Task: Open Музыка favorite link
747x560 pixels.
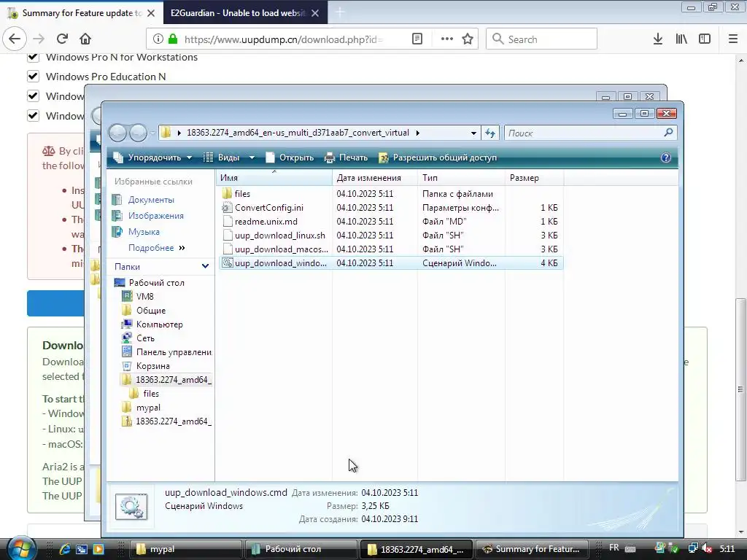Action: 144,232
